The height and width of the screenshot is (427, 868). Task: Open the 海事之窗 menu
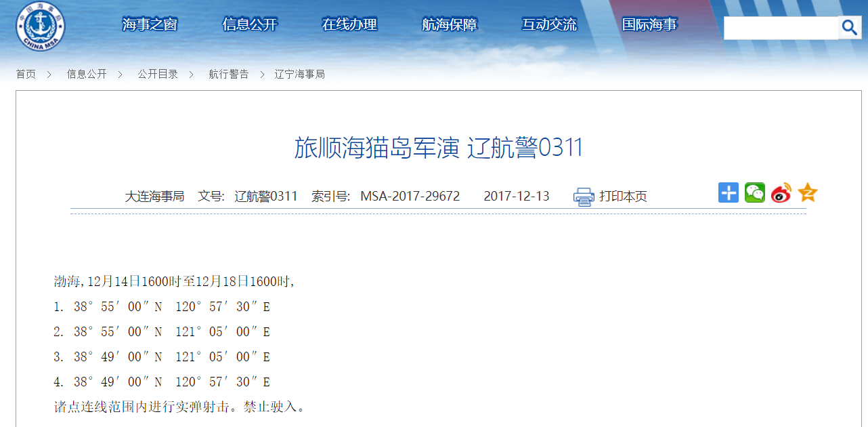click(x=150, y=25)
